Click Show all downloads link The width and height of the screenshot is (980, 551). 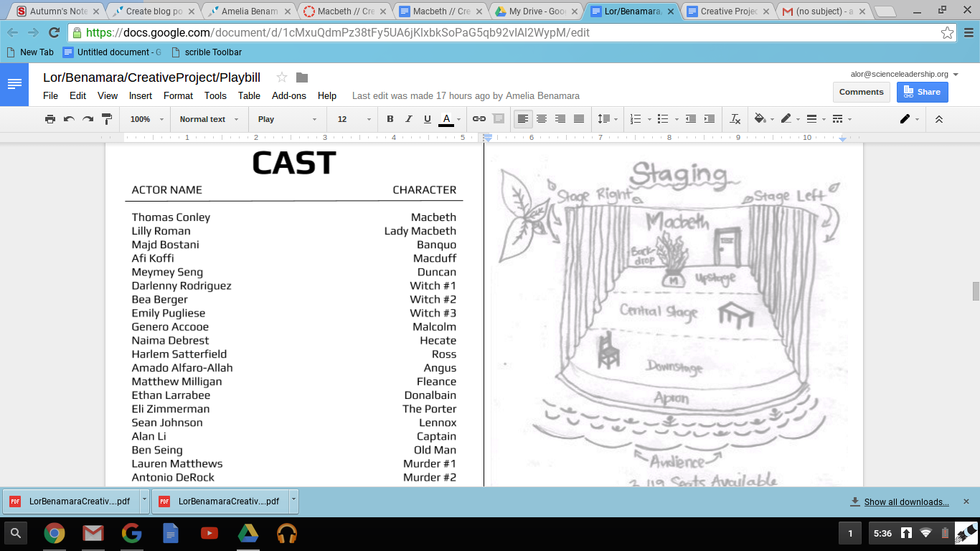906,502
